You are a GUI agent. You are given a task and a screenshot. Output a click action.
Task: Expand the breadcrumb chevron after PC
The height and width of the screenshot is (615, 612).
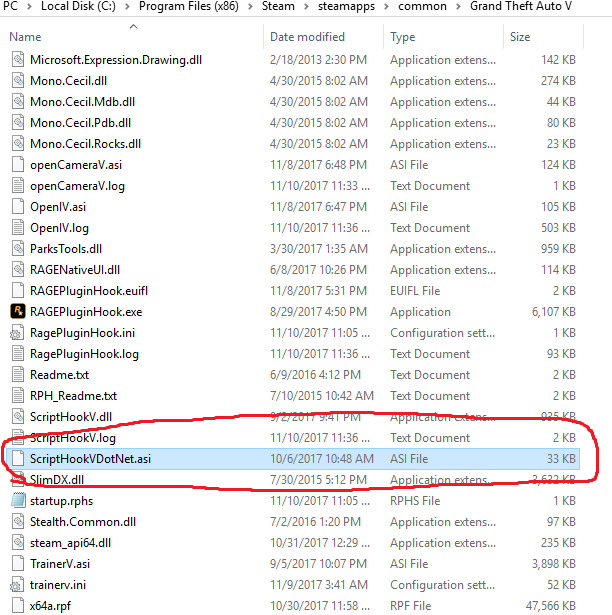29,7
